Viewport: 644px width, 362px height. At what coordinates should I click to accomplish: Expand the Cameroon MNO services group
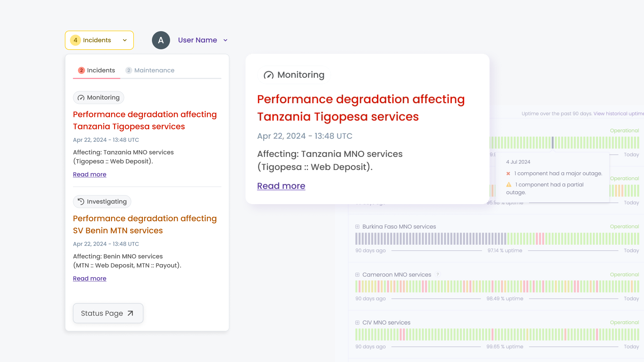pyautogui.click(x=358, y=275)
